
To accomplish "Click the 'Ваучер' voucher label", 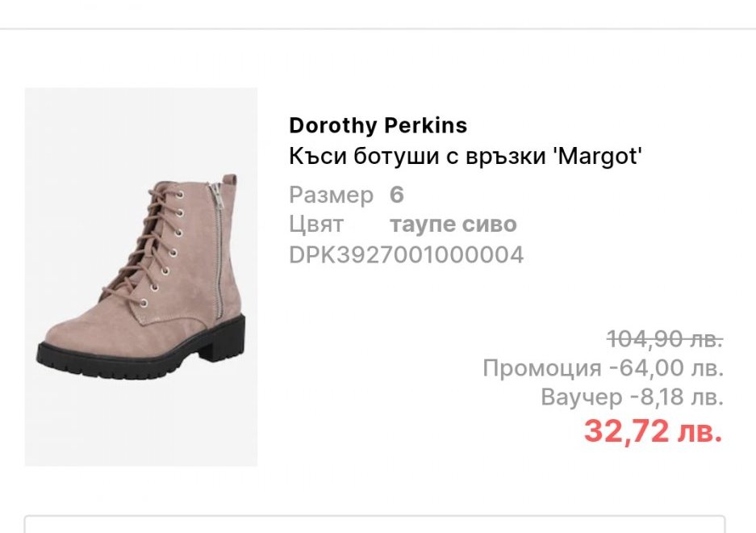I will coord(581,397).
